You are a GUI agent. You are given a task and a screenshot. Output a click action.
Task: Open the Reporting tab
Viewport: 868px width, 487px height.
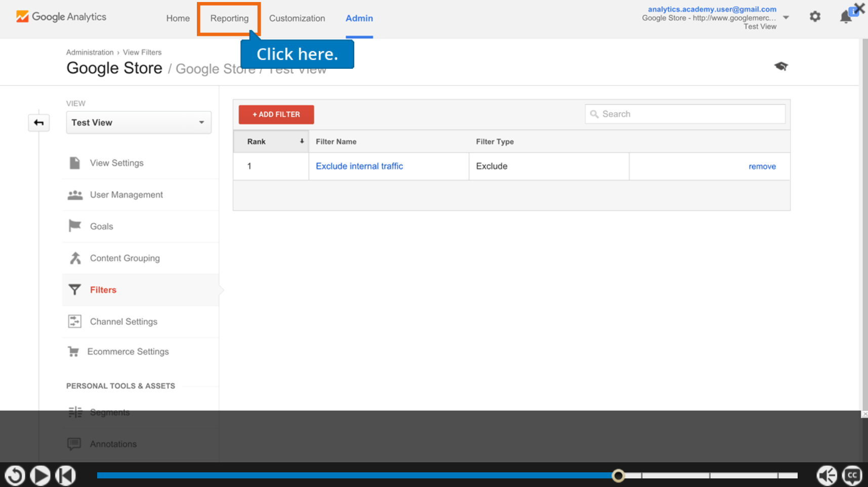coord(229,18)
